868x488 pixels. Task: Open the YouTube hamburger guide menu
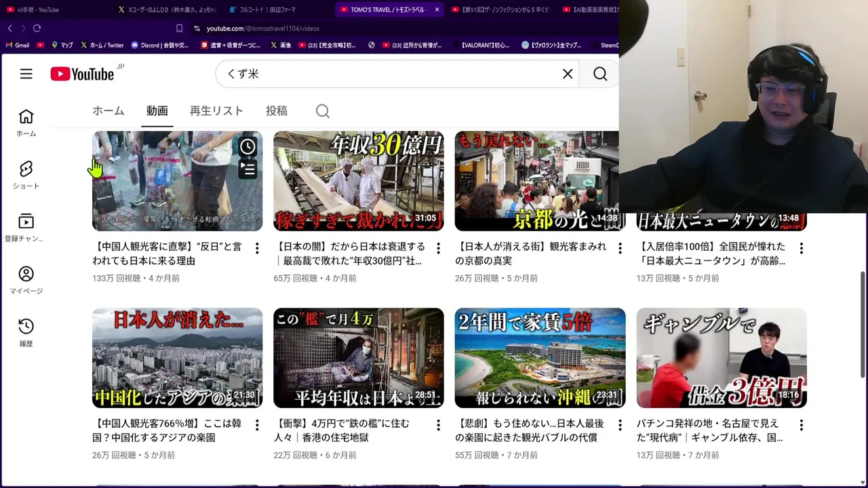coord(26,74)
